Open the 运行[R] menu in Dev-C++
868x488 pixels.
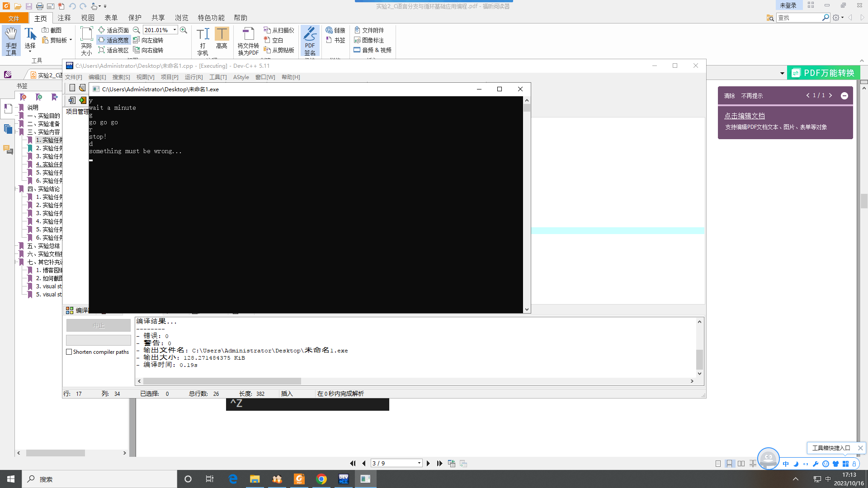pos(193,77)
